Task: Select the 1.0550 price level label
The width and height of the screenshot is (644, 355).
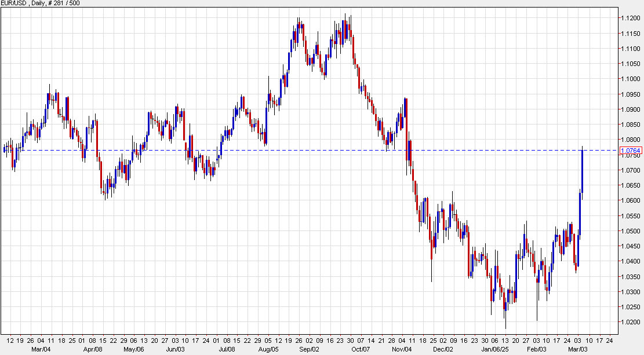Action: pos(631,216)
